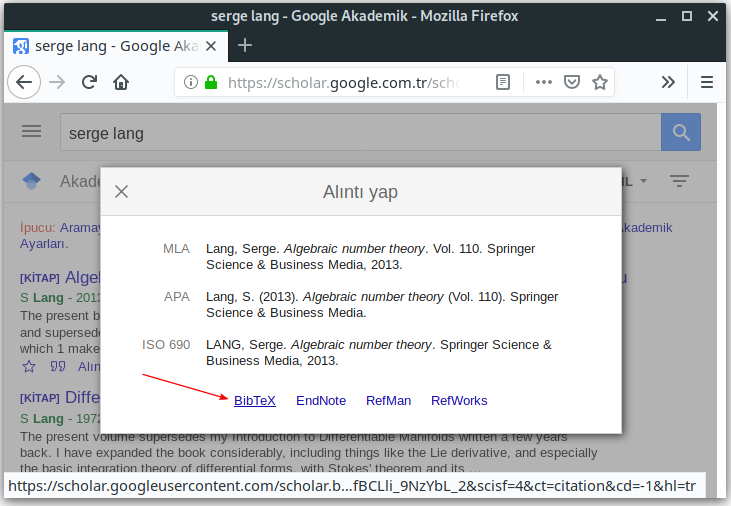Open page actions three-dot menu
The image size is (731, 506).
[x=544, y=83]
